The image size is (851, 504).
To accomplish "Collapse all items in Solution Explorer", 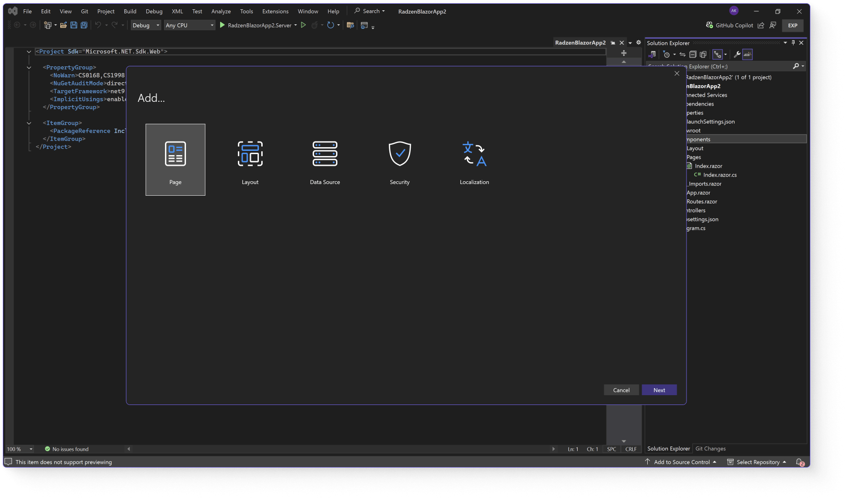I will tap(693, 55).
